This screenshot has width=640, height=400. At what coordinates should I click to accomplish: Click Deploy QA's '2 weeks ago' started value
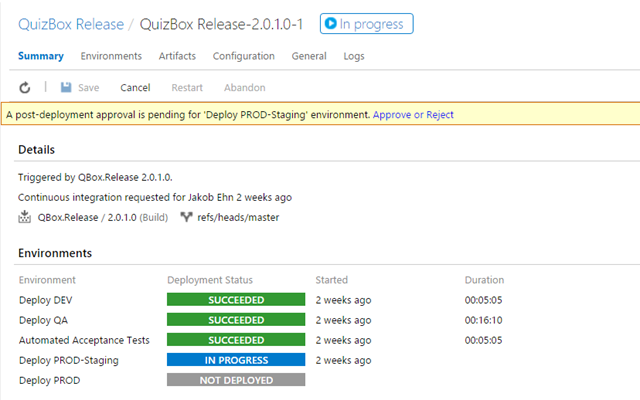point(343,320)
